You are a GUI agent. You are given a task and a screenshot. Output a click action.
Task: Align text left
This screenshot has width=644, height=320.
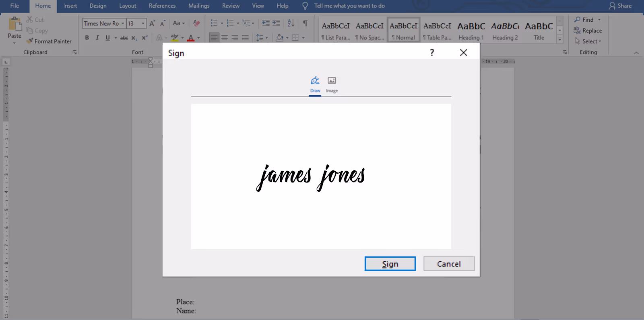(214, 37)
